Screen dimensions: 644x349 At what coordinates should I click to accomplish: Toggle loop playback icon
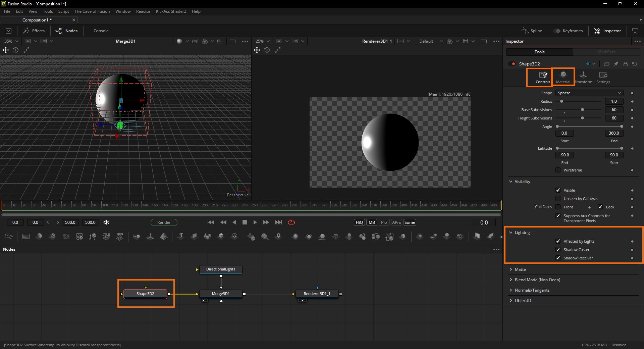tap(291, 222)
